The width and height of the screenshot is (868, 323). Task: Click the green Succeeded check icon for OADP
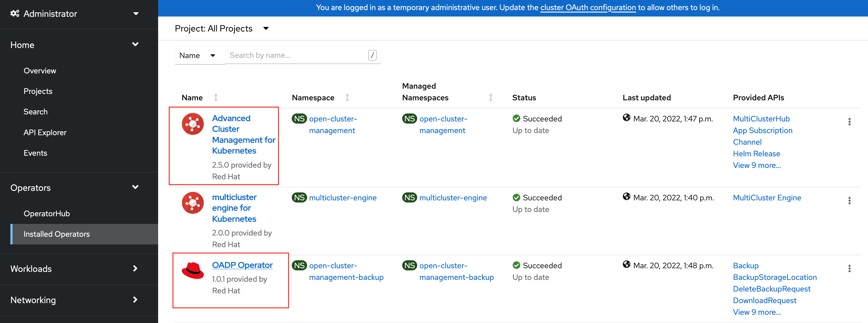[516, 265]
